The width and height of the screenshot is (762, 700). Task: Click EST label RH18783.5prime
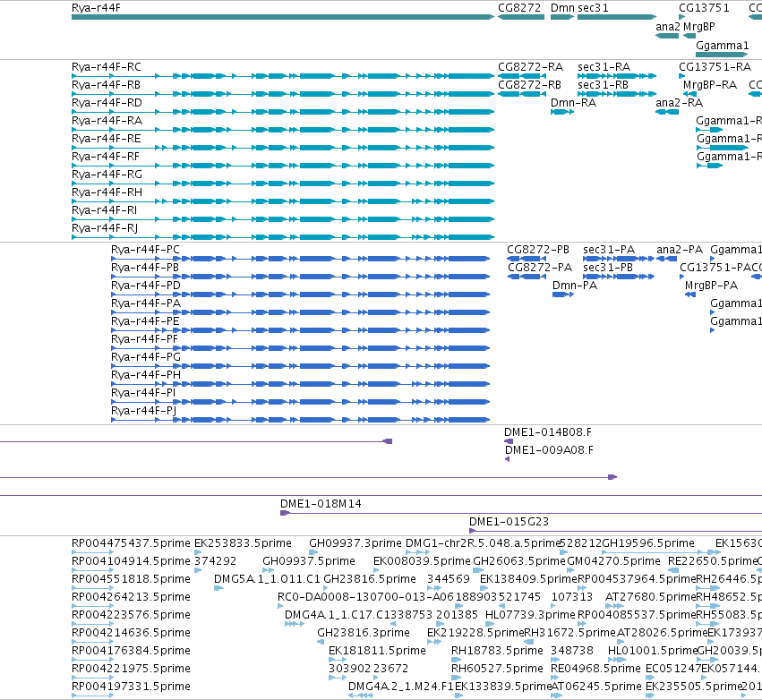tap(497, 651)
